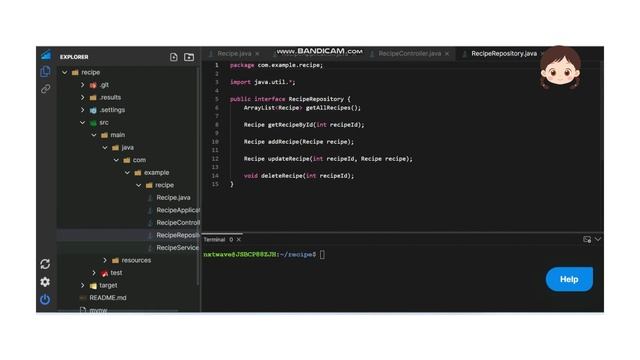Collapse the main folder
The image size is (640, 360).
[94, 135]
